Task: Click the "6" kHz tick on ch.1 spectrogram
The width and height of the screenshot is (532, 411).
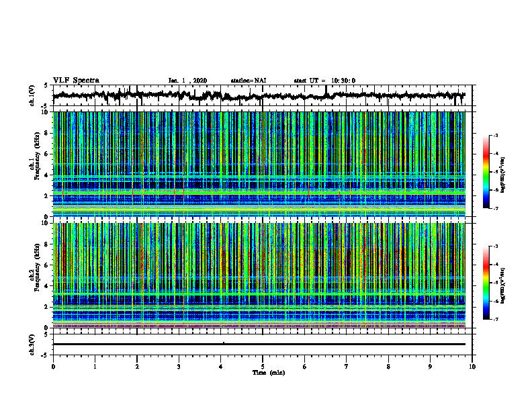Action: coord(47,154)
